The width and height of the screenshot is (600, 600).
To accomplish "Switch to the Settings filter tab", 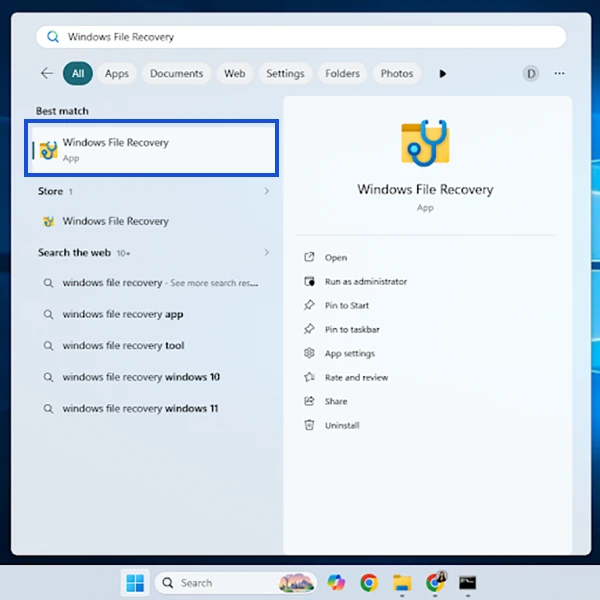I will coord(285,73).
